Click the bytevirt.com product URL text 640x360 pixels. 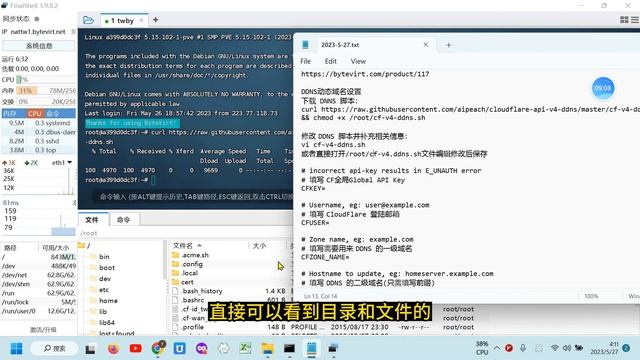click(365, 74)
